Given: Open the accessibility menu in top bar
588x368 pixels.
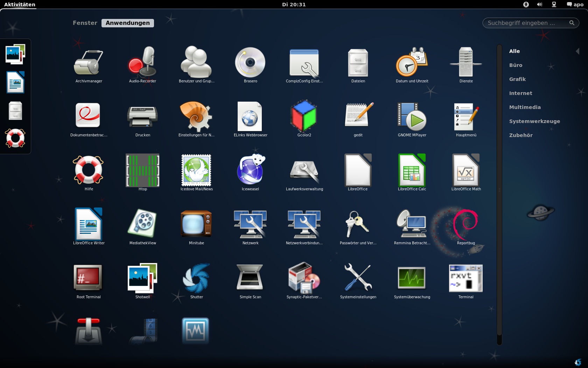Looking at the screenshot, I should point(526,5).
